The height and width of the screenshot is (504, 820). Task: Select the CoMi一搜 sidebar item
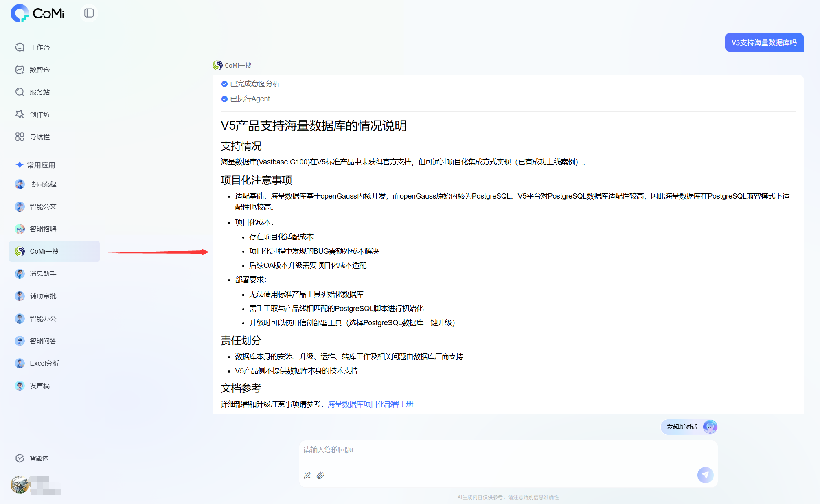(x=44, y=251)
